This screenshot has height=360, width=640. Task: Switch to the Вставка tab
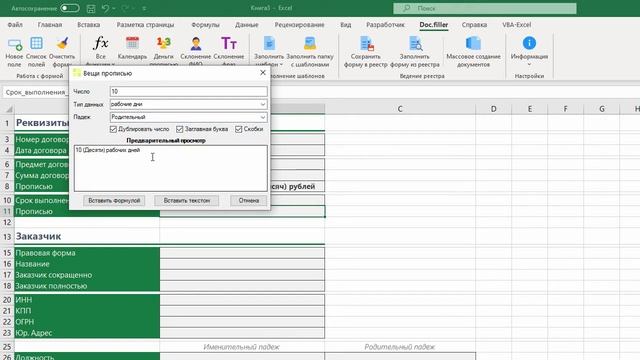tap(89, 25)
